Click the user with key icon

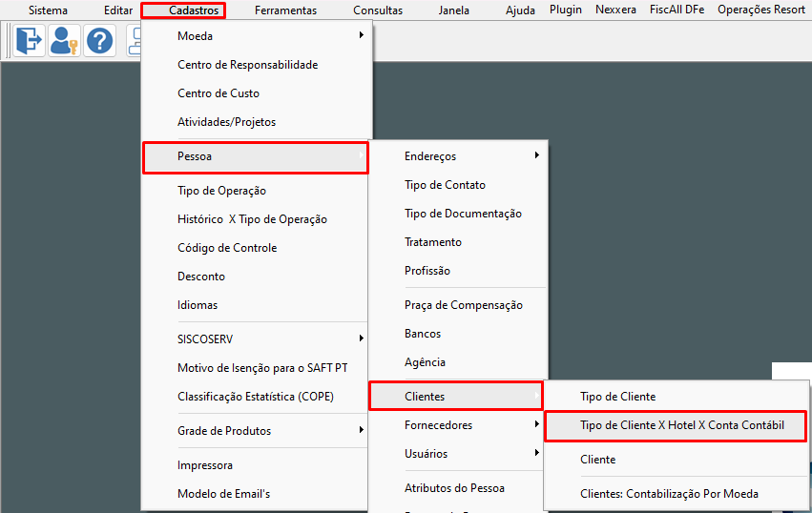click(x=64, y=40)
